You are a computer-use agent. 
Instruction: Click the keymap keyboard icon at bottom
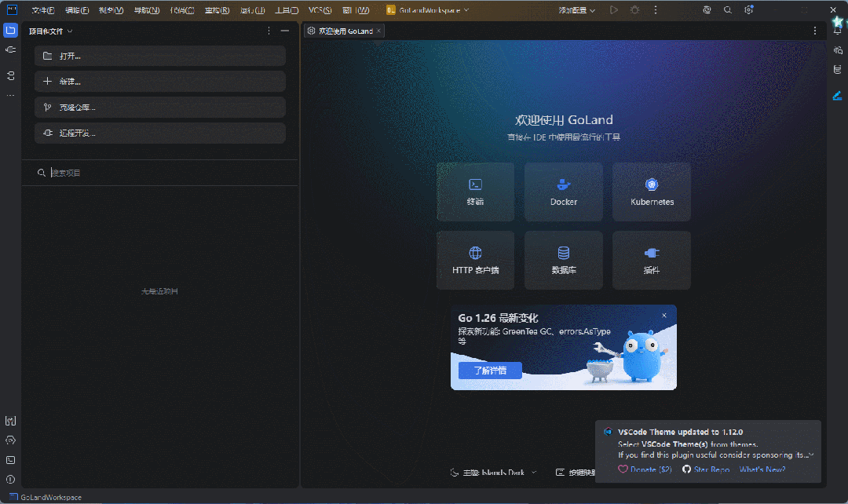[x=560, y=473]
